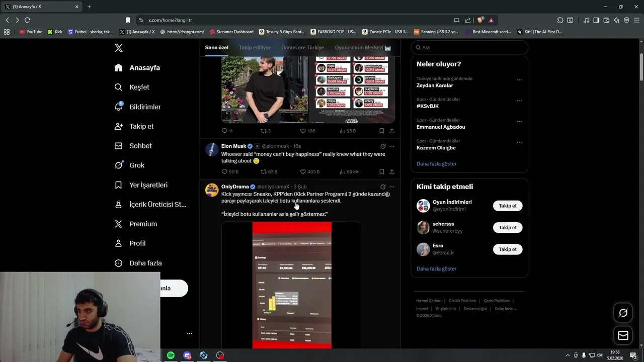Open Kick bookmark in bookmarks bar
Screen dimensions: 644x362
tap(55, 32)
